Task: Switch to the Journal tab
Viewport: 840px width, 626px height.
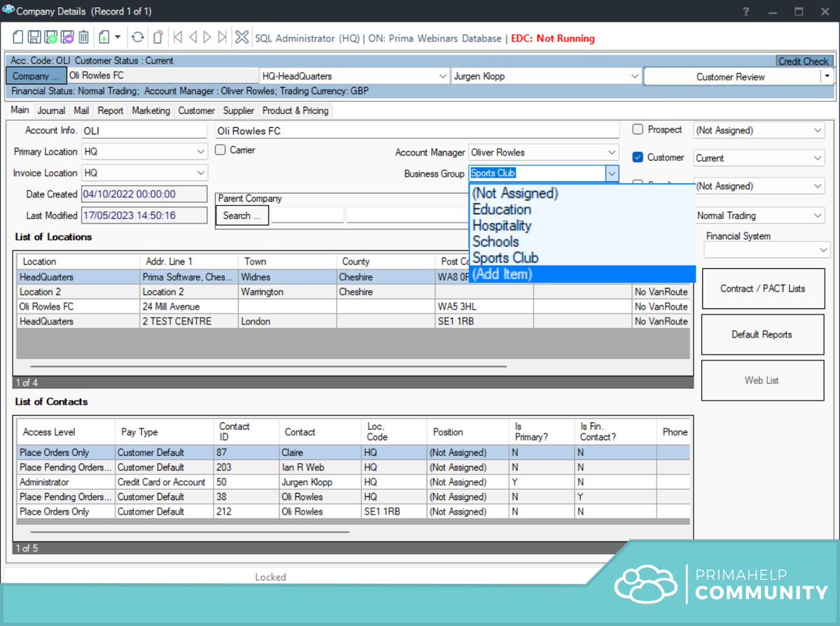Action: [51, 111]
